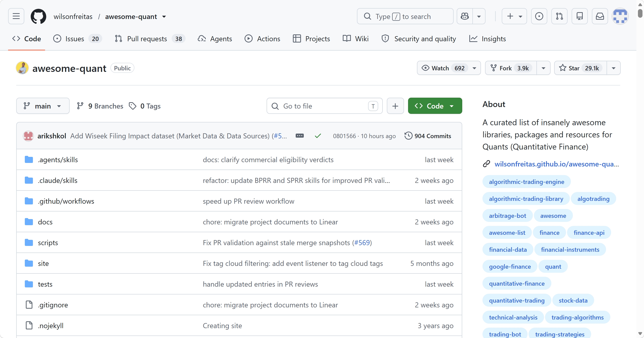The width and height of the screenshot is (644, 338).
Task: Open the 0801566 commit hash link
Action: click(344, 136)
